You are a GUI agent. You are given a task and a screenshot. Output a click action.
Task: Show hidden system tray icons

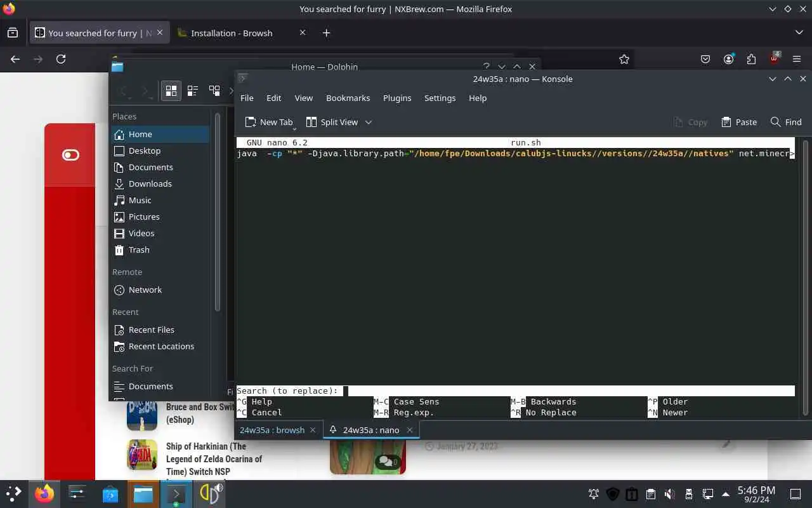(726, 494)
